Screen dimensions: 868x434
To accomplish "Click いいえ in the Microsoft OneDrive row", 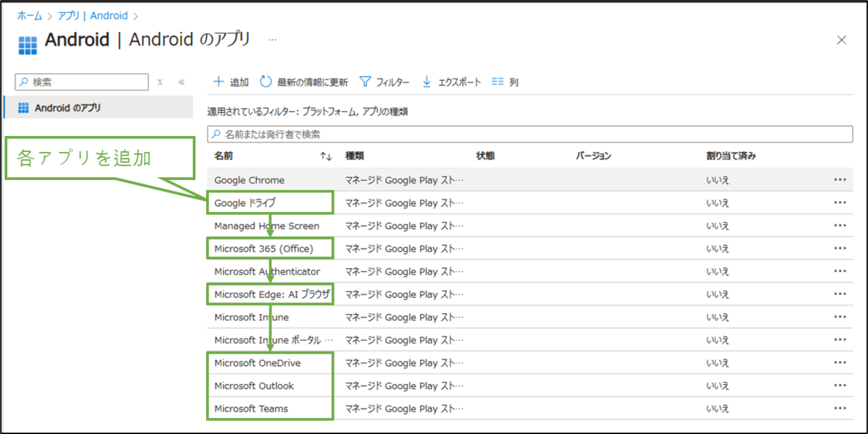I will pyautogui.click(x=718, y=363).
